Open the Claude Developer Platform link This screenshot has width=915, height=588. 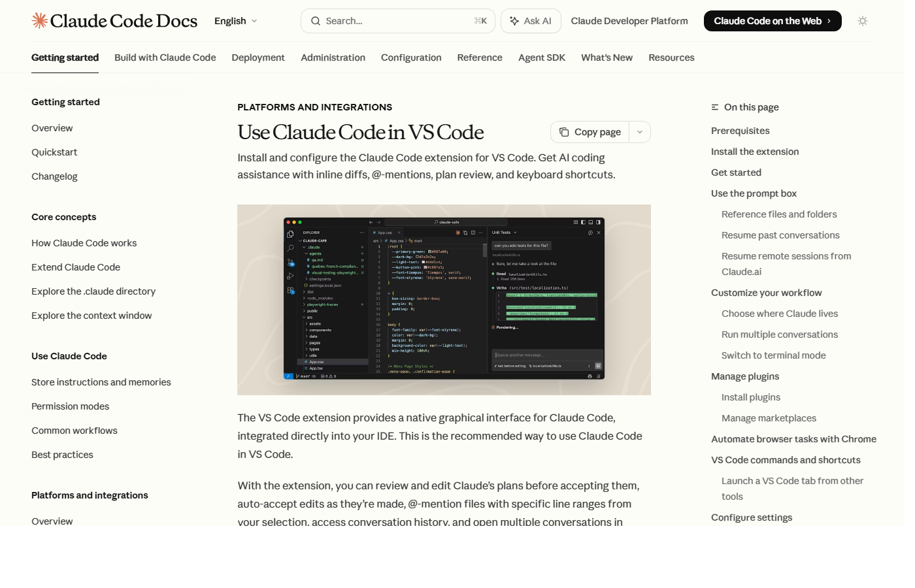pos(629,21)
